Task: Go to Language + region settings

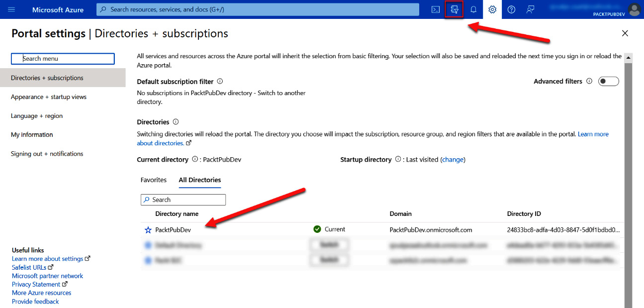Action: [x=37, y=116]
